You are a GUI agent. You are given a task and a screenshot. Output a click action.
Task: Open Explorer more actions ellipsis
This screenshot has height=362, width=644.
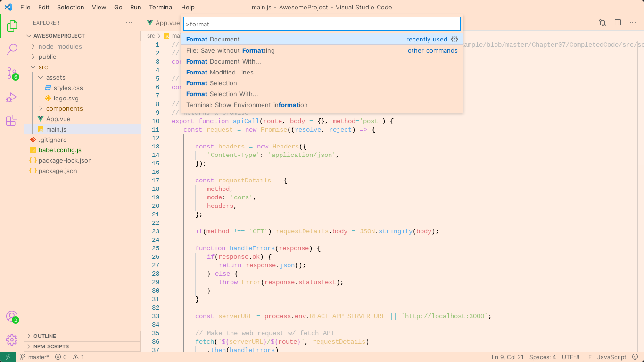(x=129, y=23)
